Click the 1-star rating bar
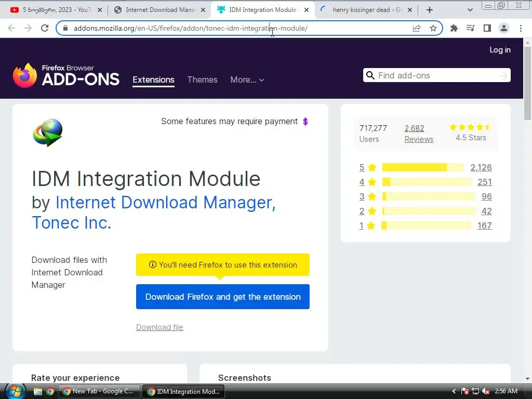The width and height of the screenshot is (532, 399). [x=427, y=225]
